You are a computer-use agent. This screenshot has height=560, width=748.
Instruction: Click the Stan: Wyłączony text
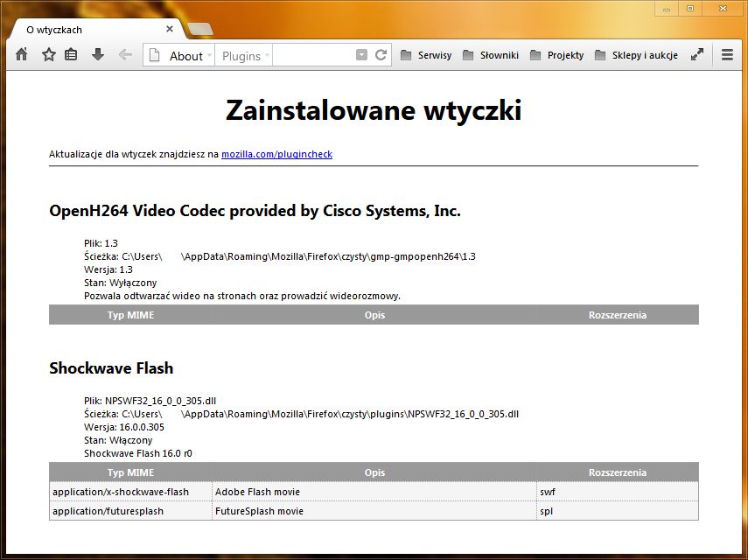(x=120, y=283)
